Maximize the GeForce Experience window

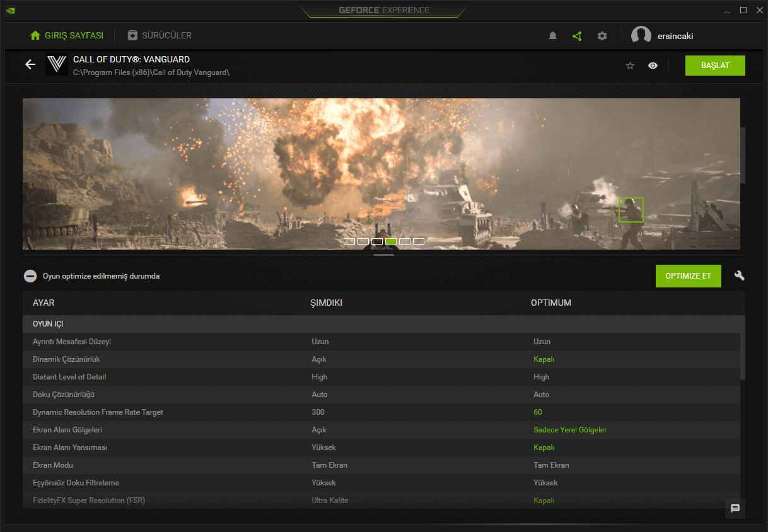click(743, 10)
